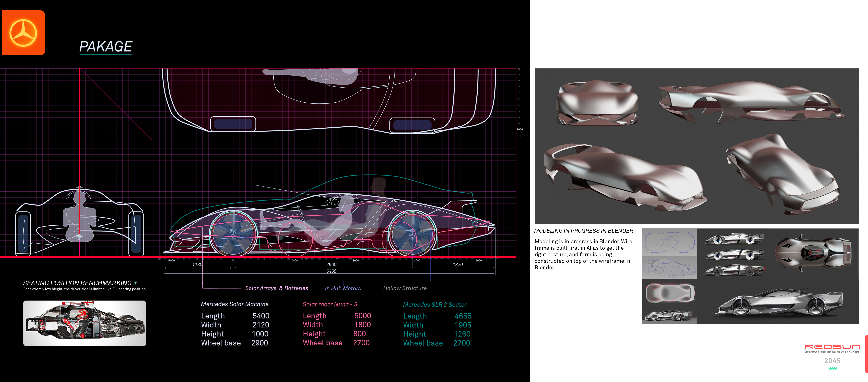
Task: Click the front-view clay model render
Action: (597, 103)
